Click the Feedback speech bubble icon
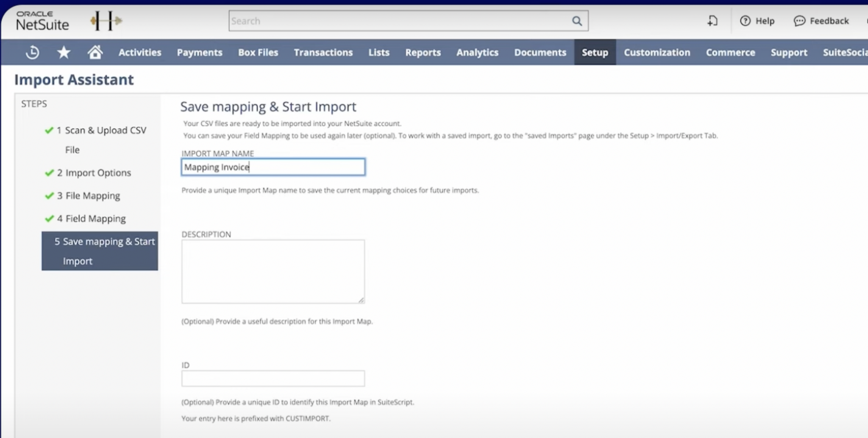868x438 pixels. pyautogui.click(x=799, y=21)
